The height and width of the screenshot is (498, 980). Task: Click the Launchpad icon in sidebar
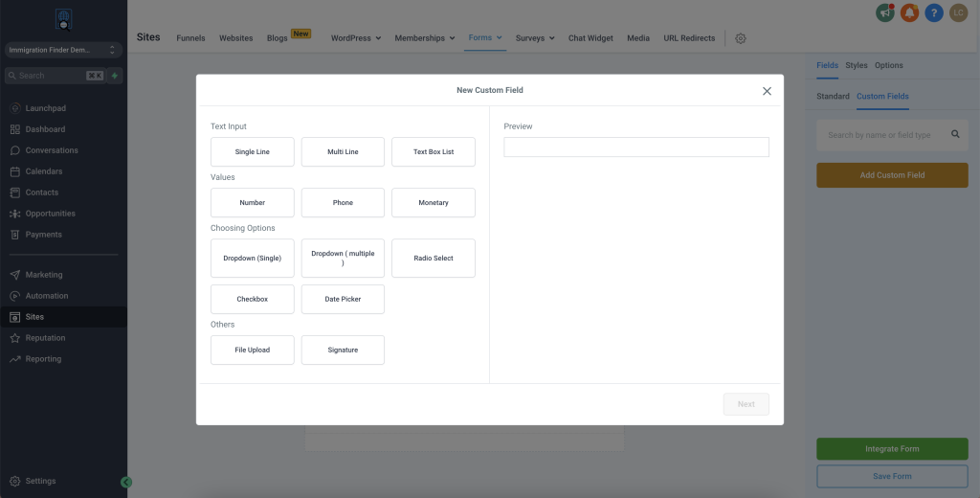15,108
